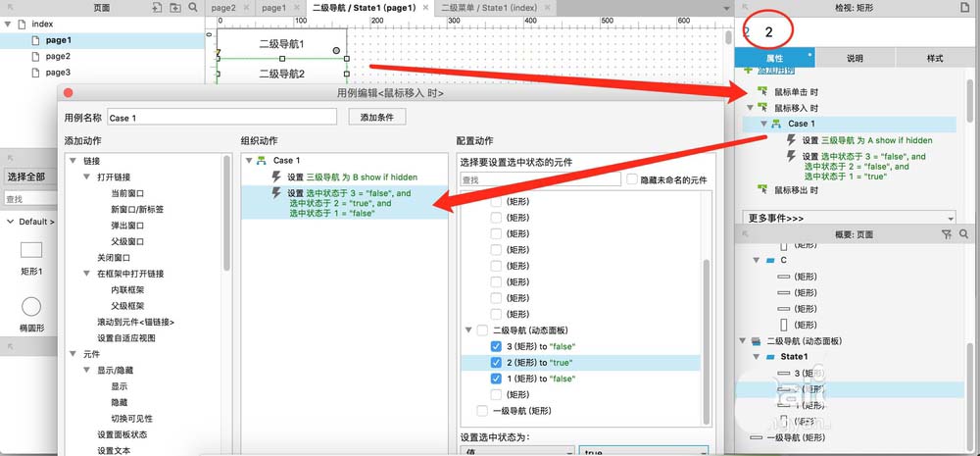This screenshot has width=980, height=456.
Task: Click the 鼠标移出 时 event icon
Action: coord(762,189)
